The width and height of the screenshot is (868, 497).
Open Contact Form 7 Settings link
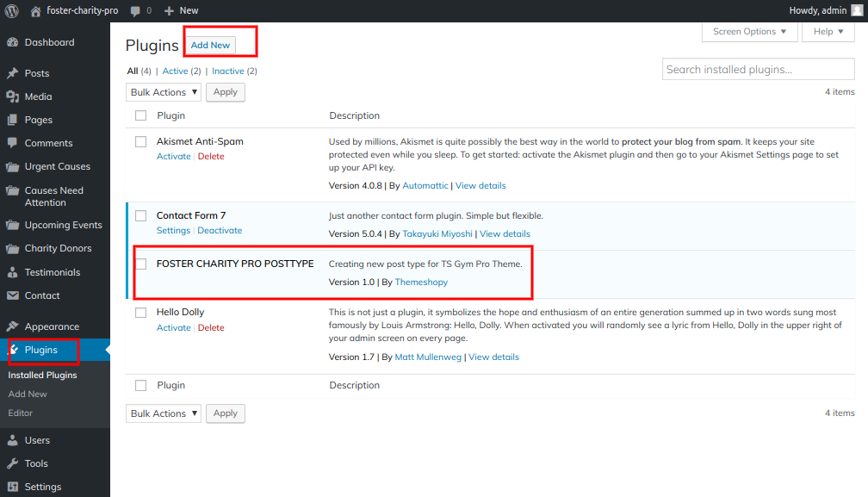tap(173, 230)
